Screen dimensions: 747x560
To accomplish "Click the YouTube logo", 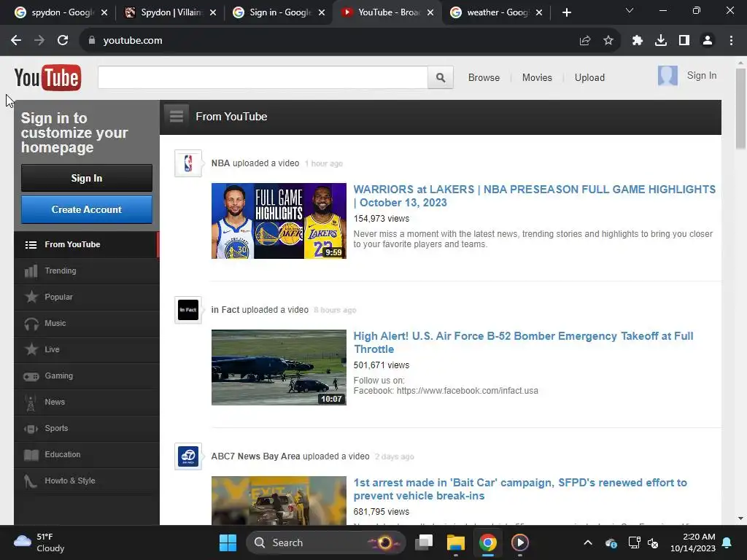I will [47, 77].
